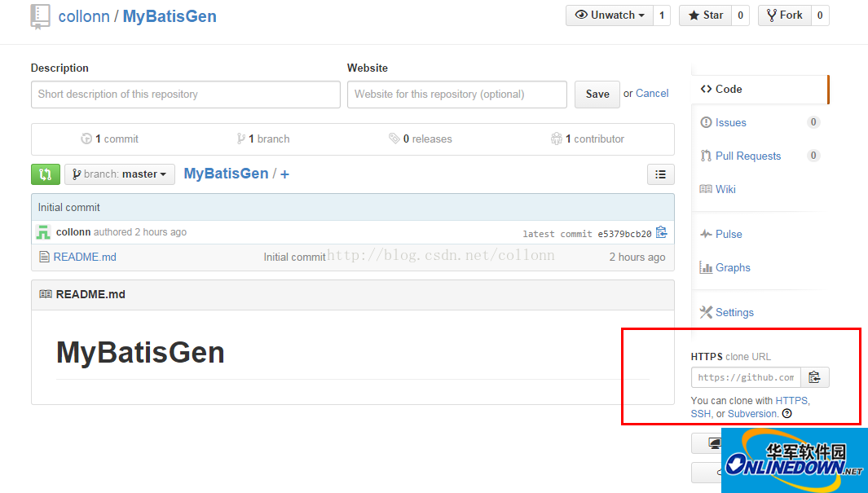Open the Initial commit link in README.md row

[294, 258]
